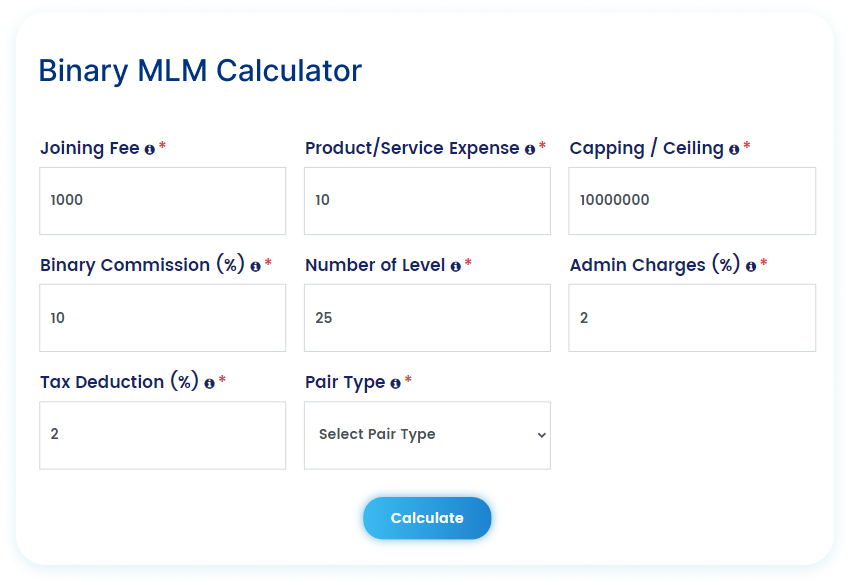This screenshot has height=585, width=850.
Task: Select the Product/Service Expense input box
Action: pyautogui.click(x=427, y=201)
